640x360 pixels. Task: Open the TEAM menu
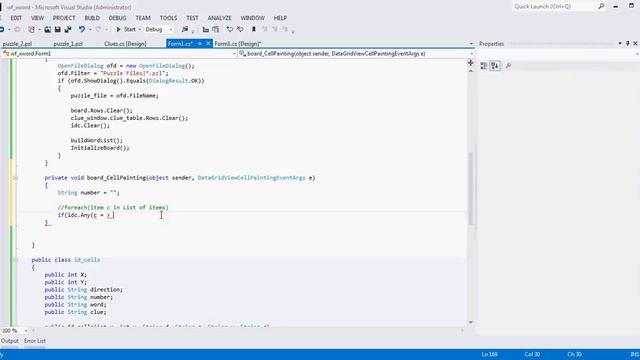[143, 18]
